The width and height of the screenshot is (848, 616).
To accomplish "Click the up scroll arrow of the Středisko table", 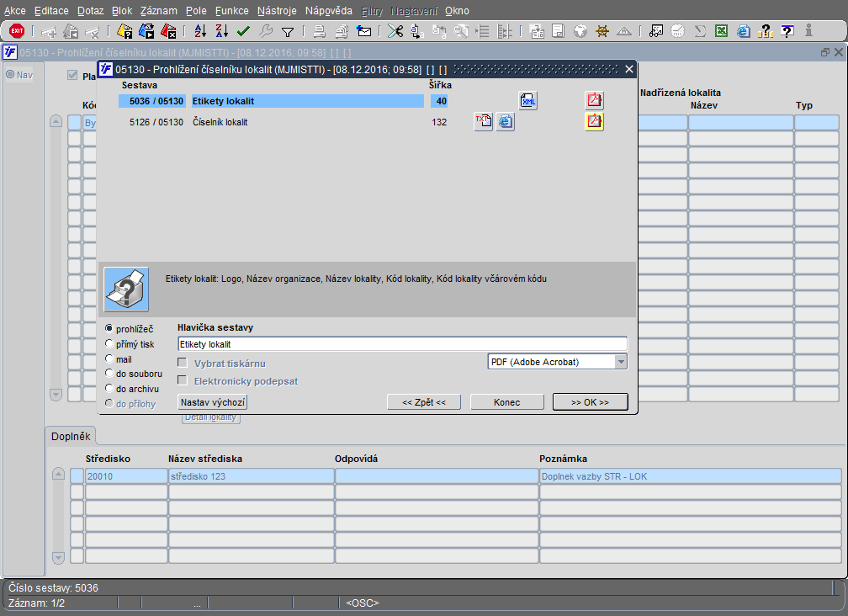I will pyautogui.click(x=58, y=475).
